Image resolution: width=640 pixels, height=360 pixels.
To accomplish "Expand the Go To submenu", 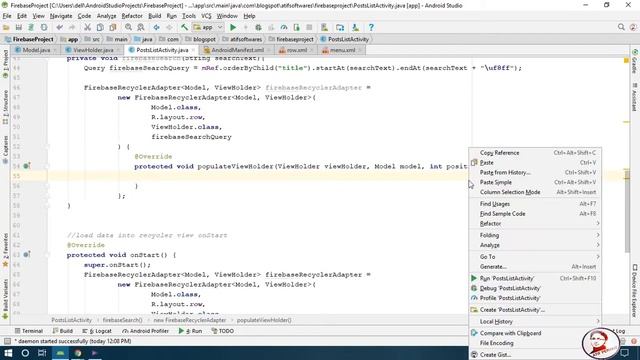I will [535, 257].
